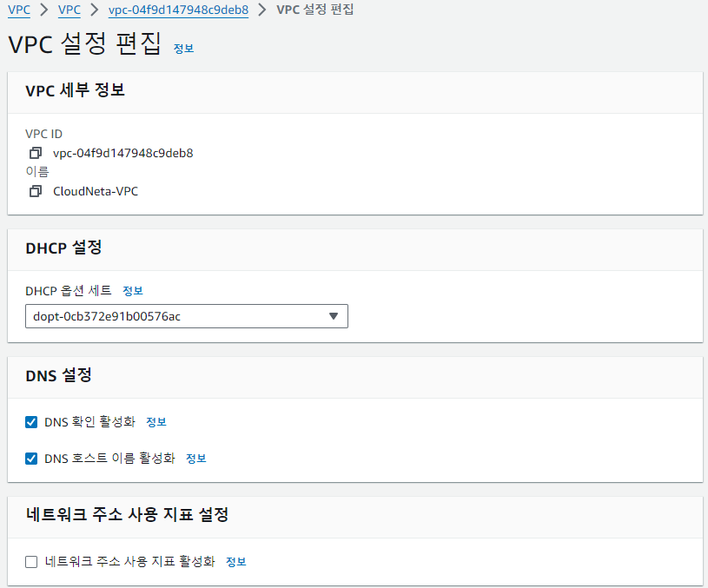Click first VPC breadcrumb link
708x588 pixels.
pyautogui.click(x=19, y=10)
